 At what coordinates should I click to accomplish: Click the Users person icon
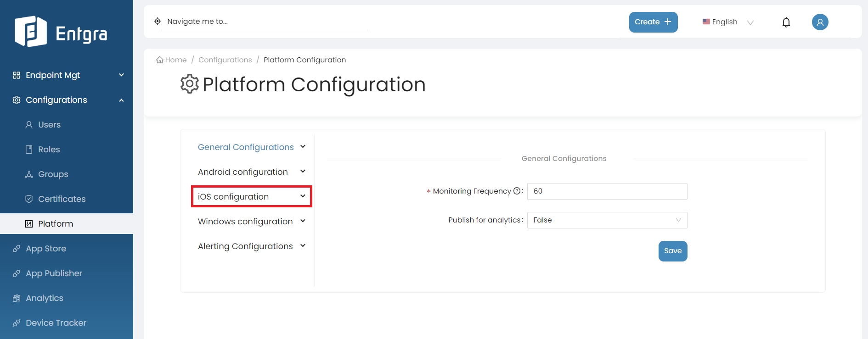pos(29,125)
